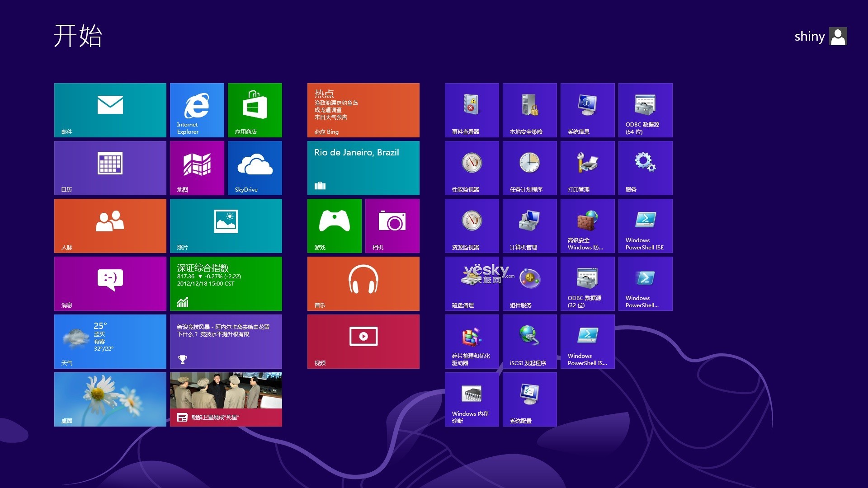Open the Video (视频) tile

coord(363,341)
